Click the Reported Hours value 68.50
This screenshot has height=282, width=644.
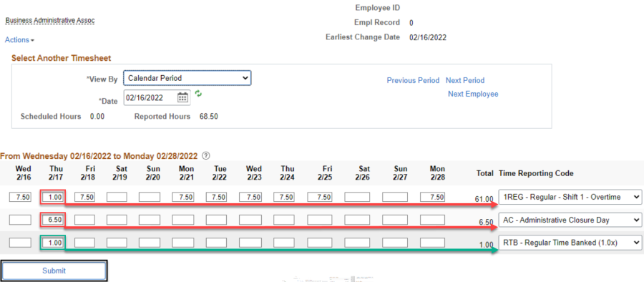[x=209, y=117]
